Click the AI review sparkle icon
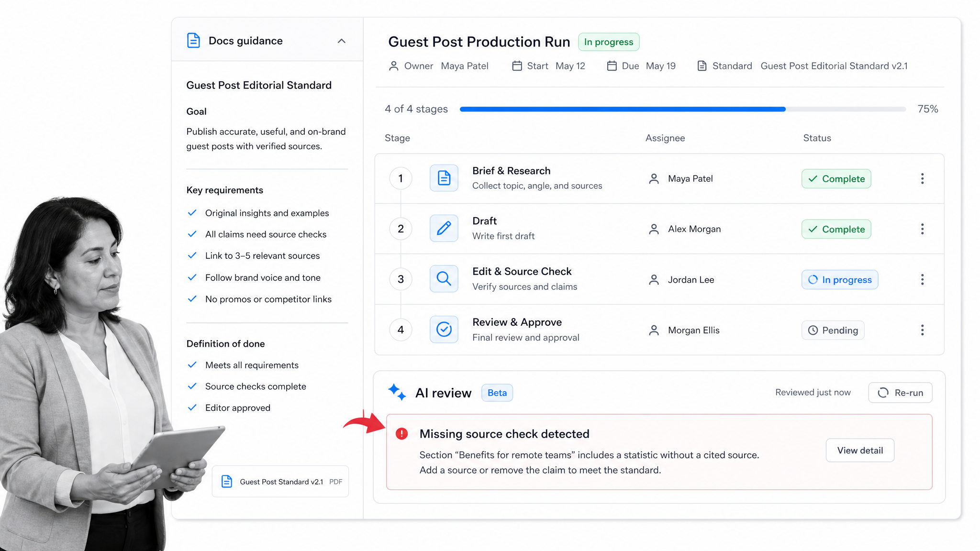The height and width of the screenshot is (551, 980). [x=397, y=392]
